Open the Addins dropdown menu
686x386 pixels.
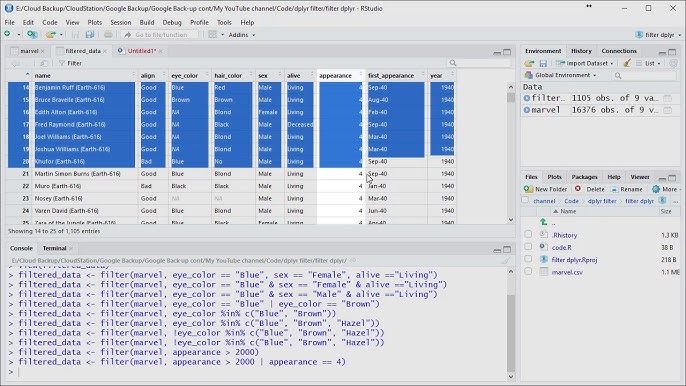click(x=242, y=35)
